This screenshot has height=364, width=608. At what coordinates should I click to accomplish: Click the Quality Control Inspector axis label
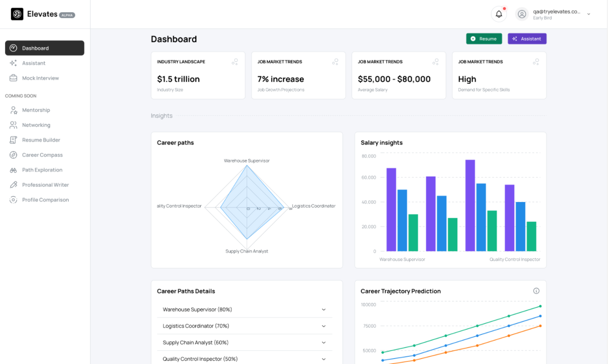(515, 259)
